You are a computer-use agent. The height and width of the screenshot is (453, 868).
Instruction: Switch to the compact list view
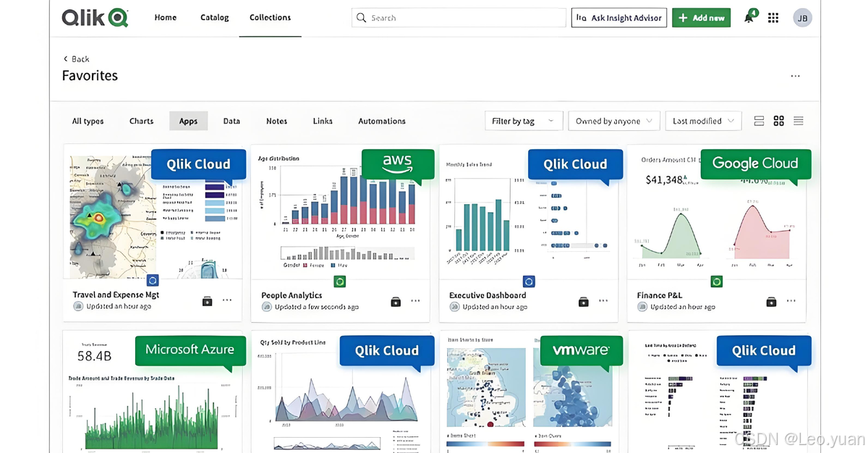pos(798,121)
